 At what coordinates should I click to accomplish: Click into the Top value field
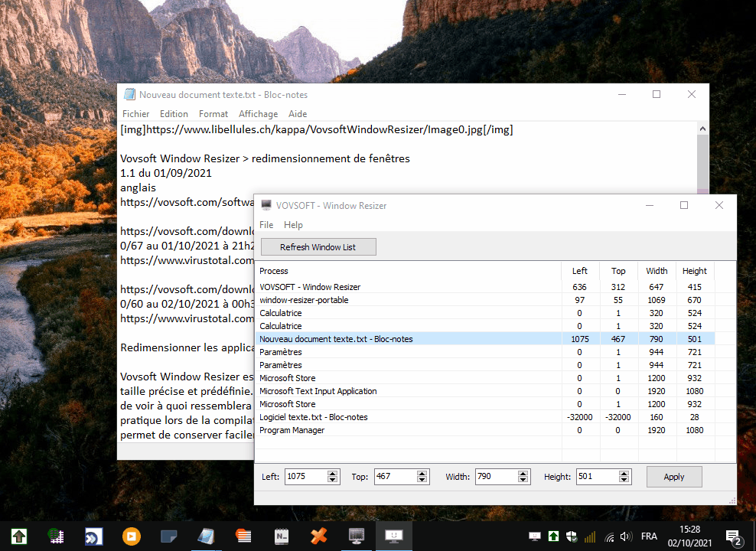396,477
